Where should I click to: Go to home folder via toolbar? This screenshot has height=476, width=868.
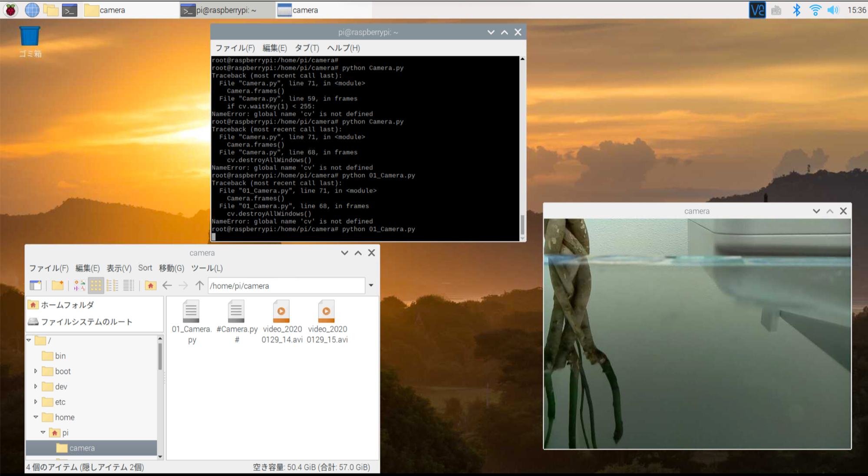pos(150,285)
